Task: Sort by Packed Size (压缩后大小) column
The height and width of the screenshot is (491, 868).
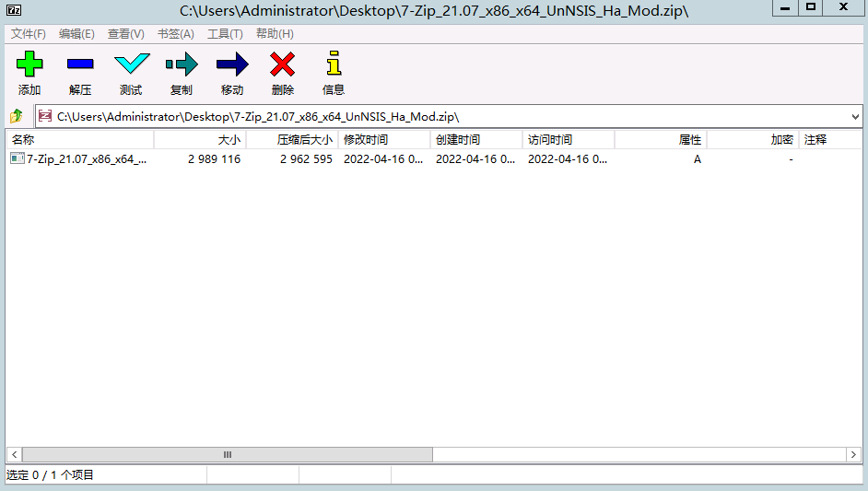Action: click(x=292, y=139)
